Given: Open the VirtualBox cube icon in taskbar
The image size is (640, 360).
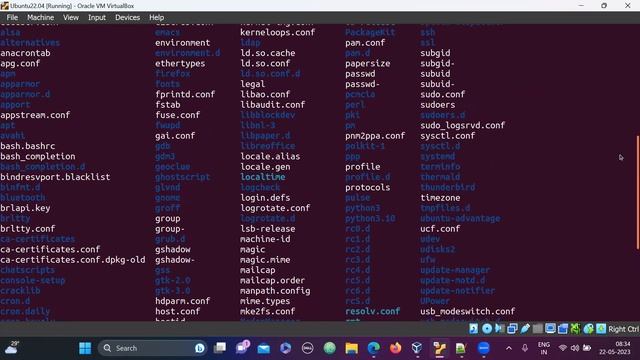Looking at the screenshot, I should pos(417,348).
